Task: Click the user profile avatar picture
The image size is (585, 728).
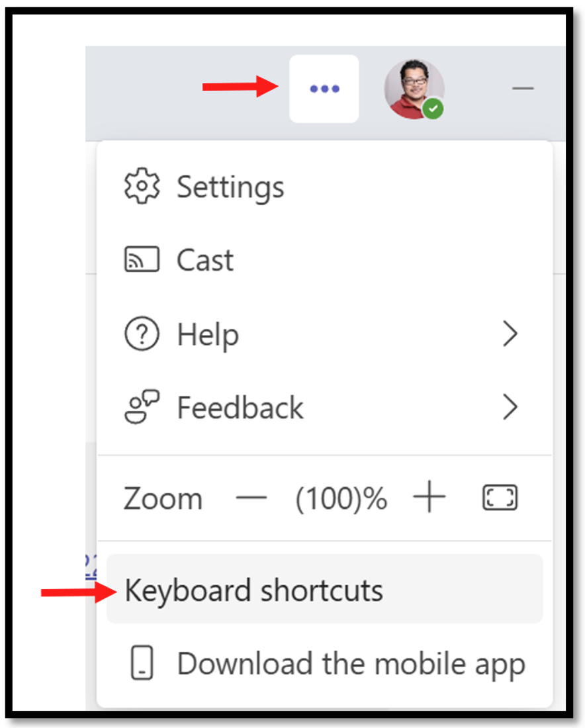Action: (414, 89)
